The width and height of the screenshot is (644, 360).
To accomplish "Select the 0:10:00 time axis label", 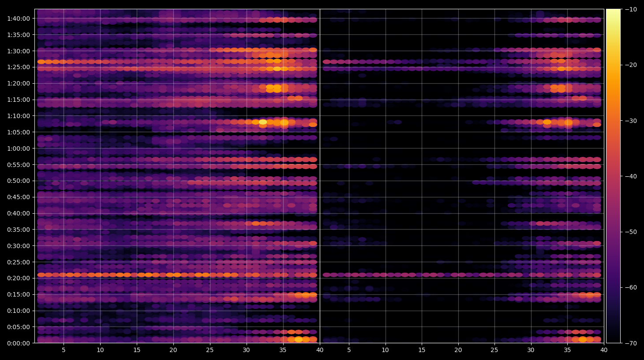I will [19, 311].
